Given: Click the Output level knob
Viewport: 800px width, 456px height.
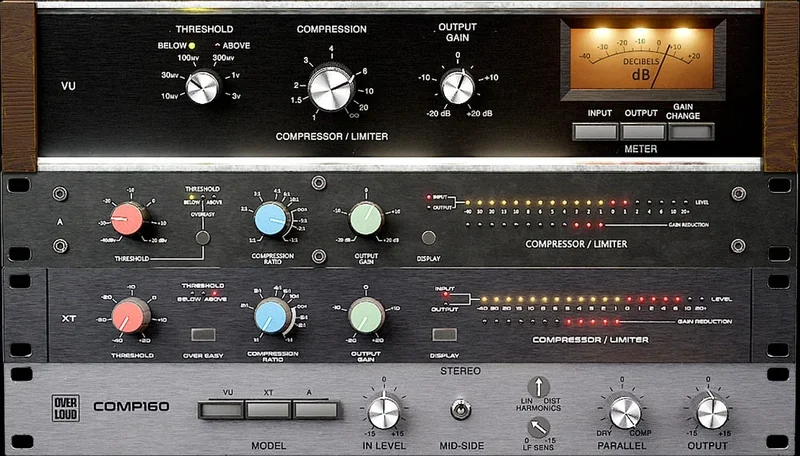Looking at the screenshot, I should pyautogui.click(x=712, y=413).
